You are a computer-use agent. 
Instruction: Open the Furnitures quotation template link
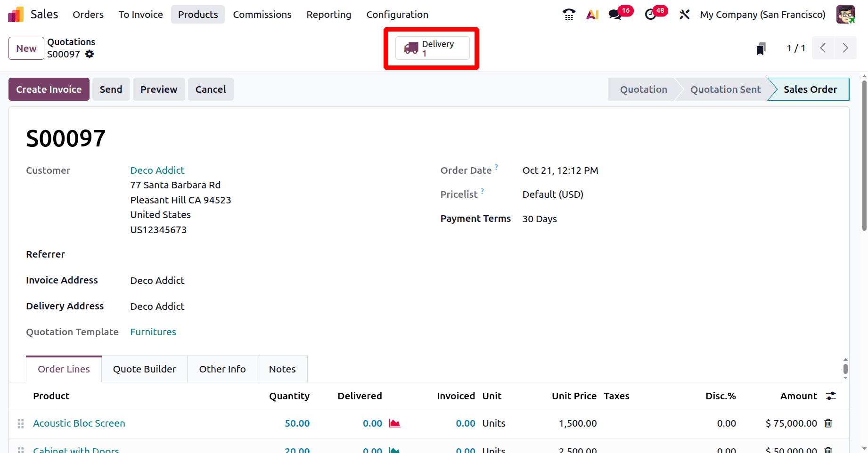(153, 332)
